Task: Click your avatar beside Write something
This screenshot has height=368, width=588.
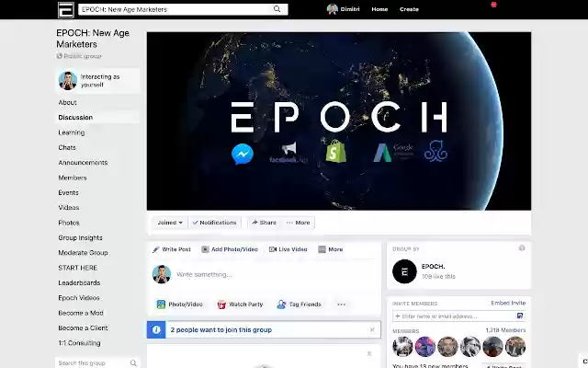Action: pyautogui.click(x=162, y=274)
